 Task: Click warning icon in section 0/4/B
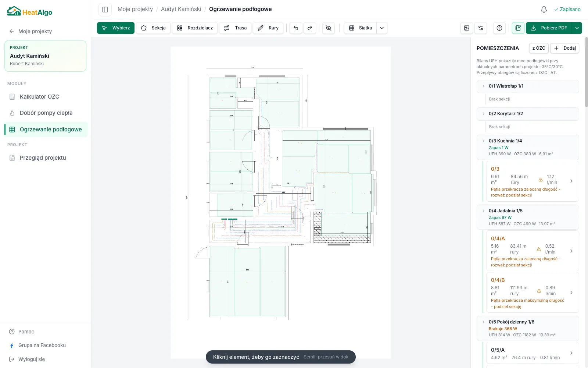(539, 291)
